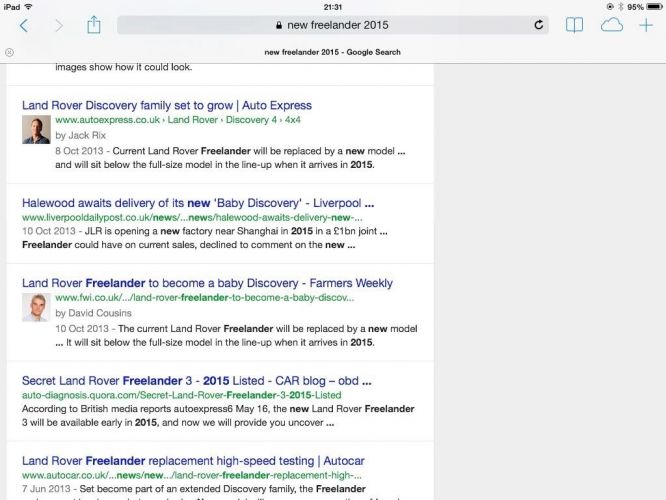The image size is (666, 500).
Task: Tap the 21:31 clock in the status bar
Action: click(x=333, y=7)
